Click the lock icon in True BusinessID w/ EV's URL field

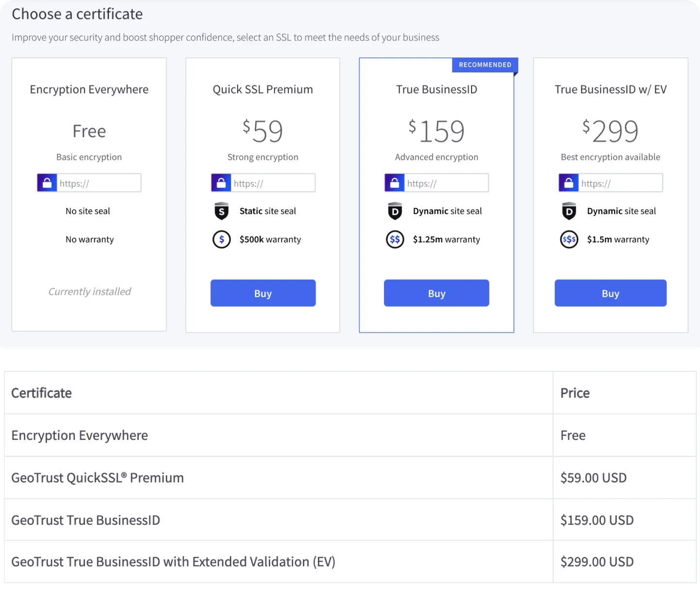(568, 182)
